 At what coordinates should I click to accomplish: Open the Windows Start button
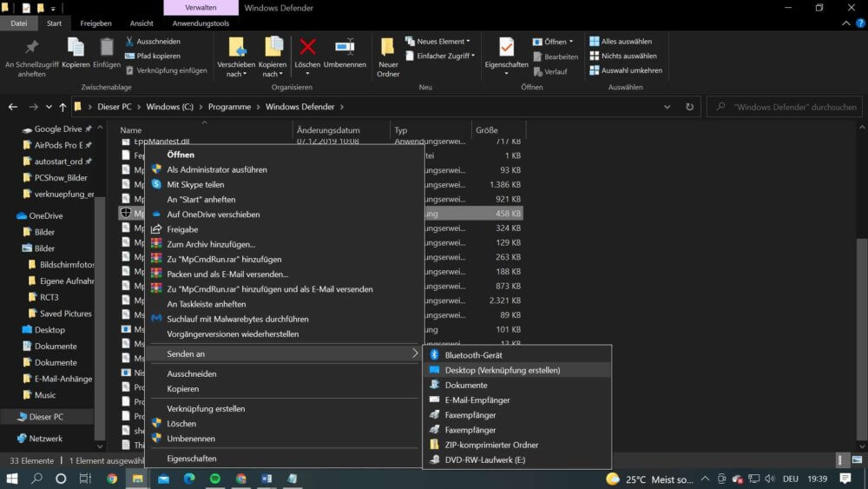(x=11, y=479)
